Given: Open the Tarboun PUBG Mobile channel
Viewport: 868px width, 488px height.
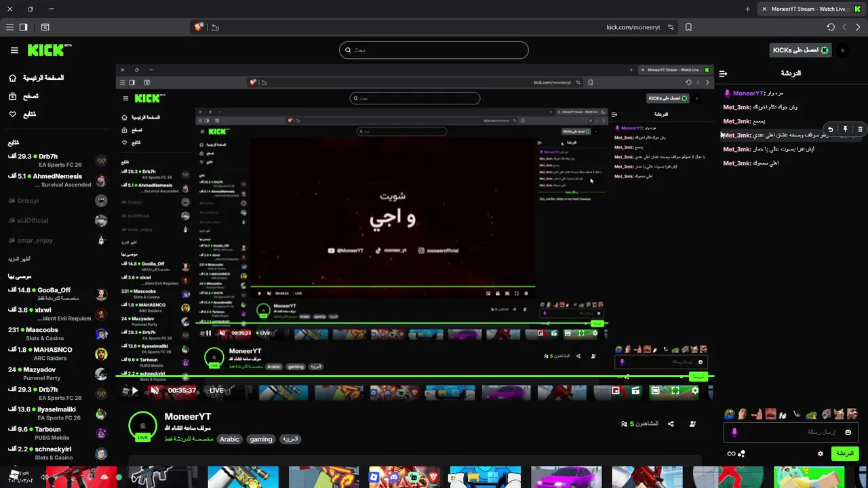Looking at the screenshot, I should pyautogui.click(x=57, y=433).
